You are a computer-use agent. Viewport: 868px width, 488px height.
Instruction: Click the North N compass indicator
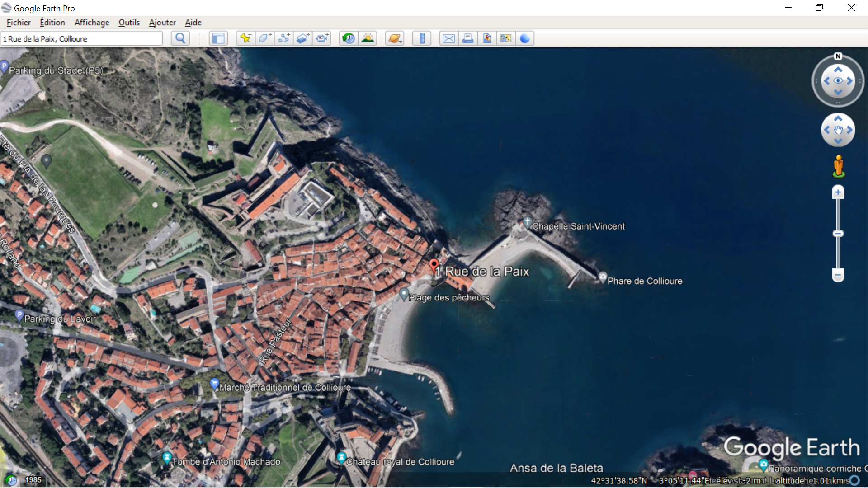[x=838, y=56]
